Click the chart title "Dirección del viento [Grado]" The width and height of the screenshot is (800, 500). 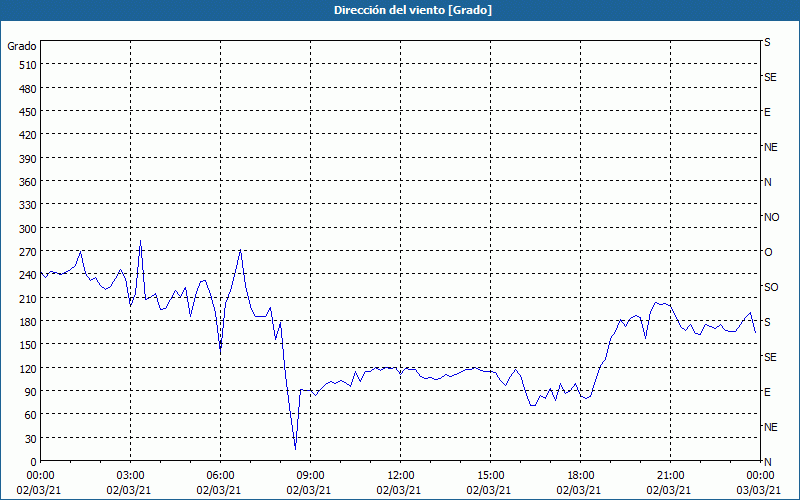[413, 10]
